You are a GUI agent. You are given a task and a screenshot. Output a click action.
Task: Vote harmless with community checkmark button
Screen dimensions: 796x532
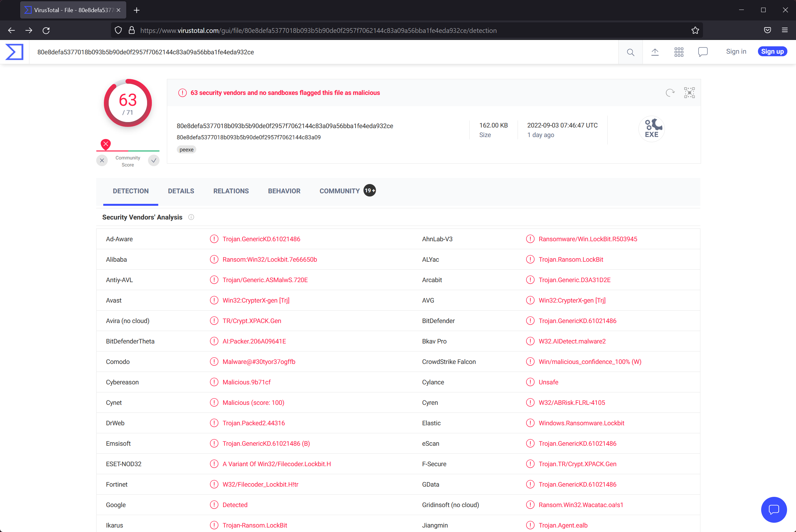[154, 160]
